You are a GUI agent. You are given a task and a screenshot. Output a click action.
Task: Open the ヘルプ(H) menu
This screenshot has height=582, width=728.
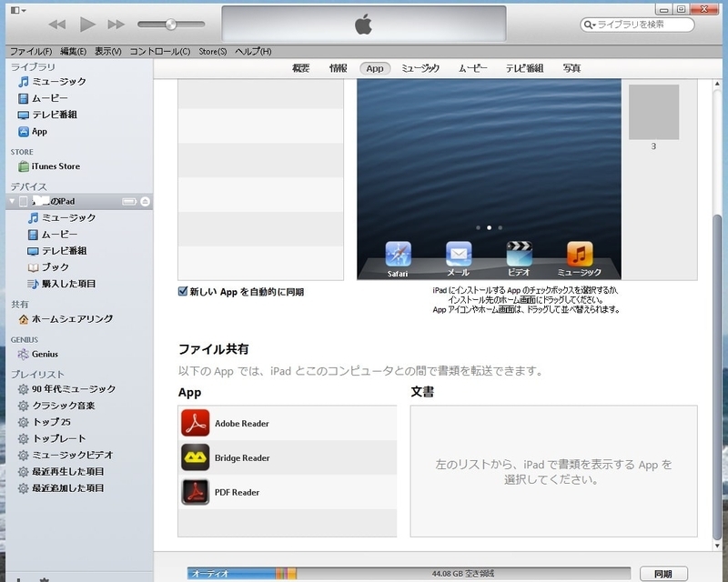(253, 51)
